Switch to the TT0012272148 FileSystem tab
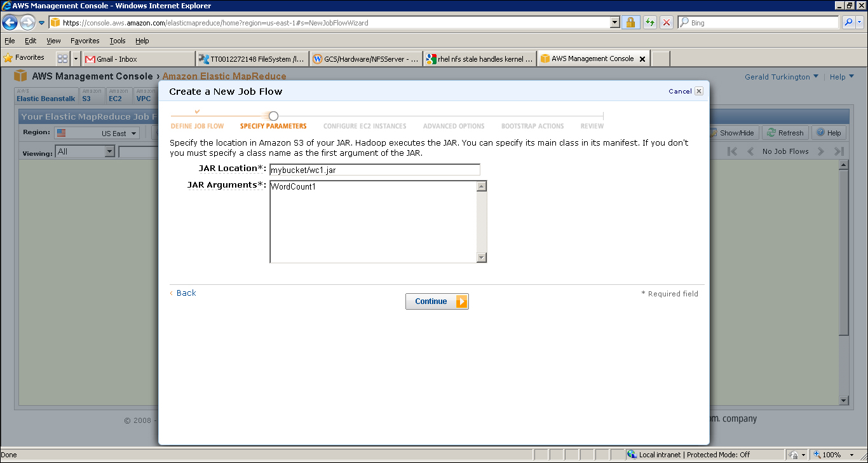The height and width of the screenshot is (463, 868). click(x=252, y=59)
